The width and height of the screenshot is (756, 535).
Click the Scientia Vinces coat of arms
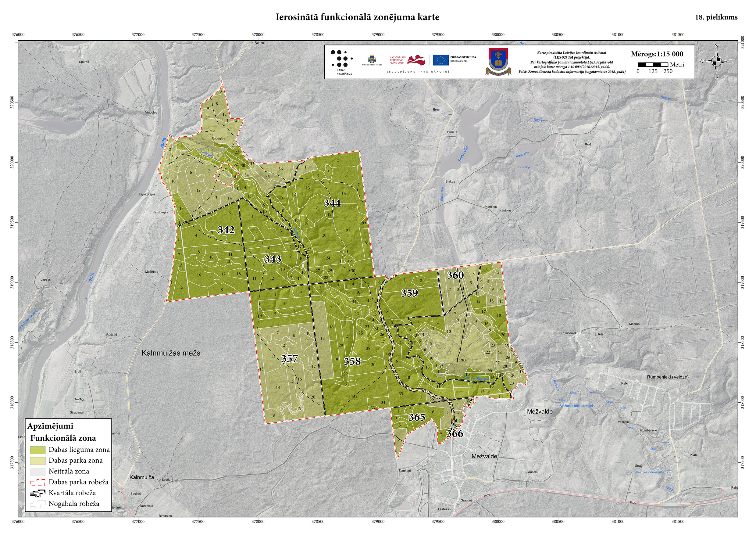(x=498, y=62)
